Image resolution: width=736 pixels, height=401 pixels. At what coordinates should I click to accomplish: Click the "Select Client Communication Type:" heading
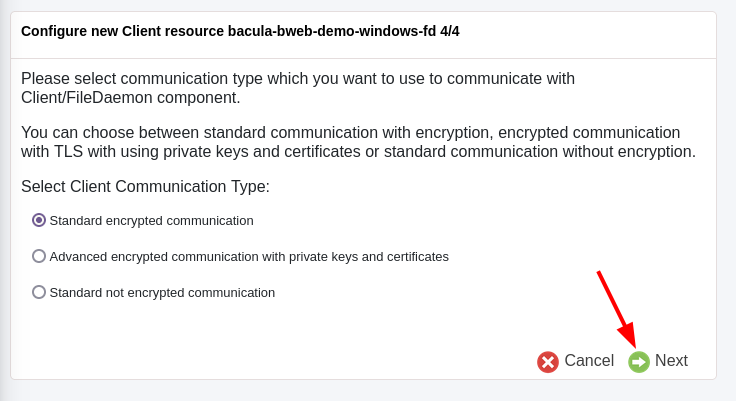point(145,187)
